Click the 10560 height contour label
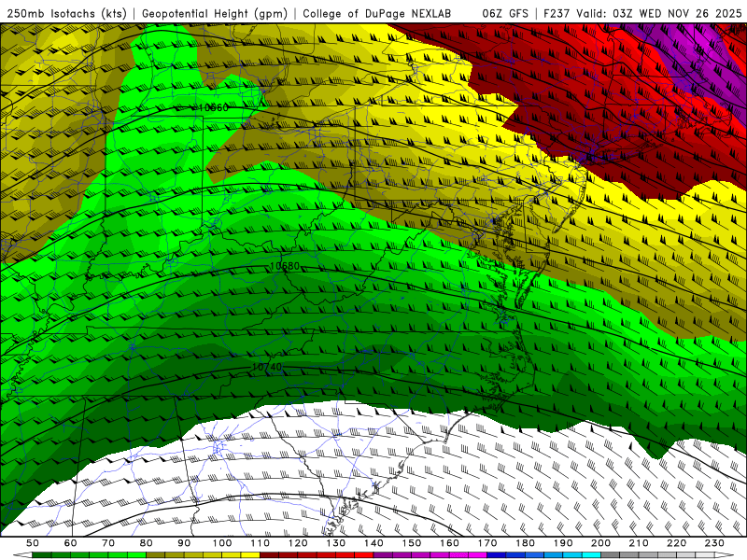This screenshot has width=747, height=560. click(213, 107)
